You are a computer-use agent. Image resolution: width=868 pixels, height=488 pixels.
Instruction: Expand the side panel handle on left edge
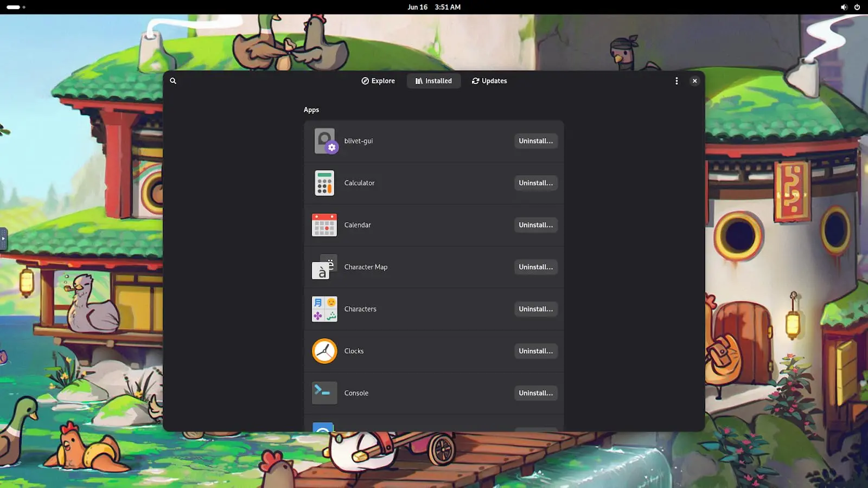[x=3, y=239]
